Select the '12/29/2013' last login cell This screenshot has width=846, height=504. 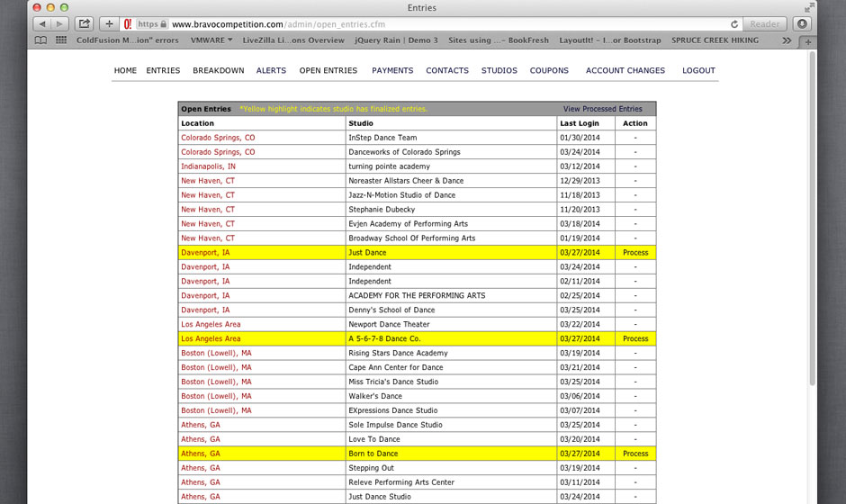(x=586, y=181)
